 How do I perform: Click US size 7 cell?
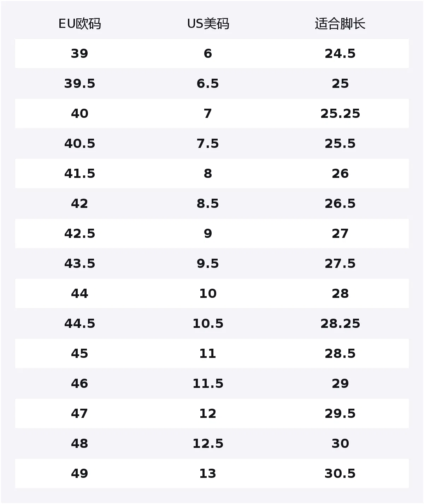point(208,114)
